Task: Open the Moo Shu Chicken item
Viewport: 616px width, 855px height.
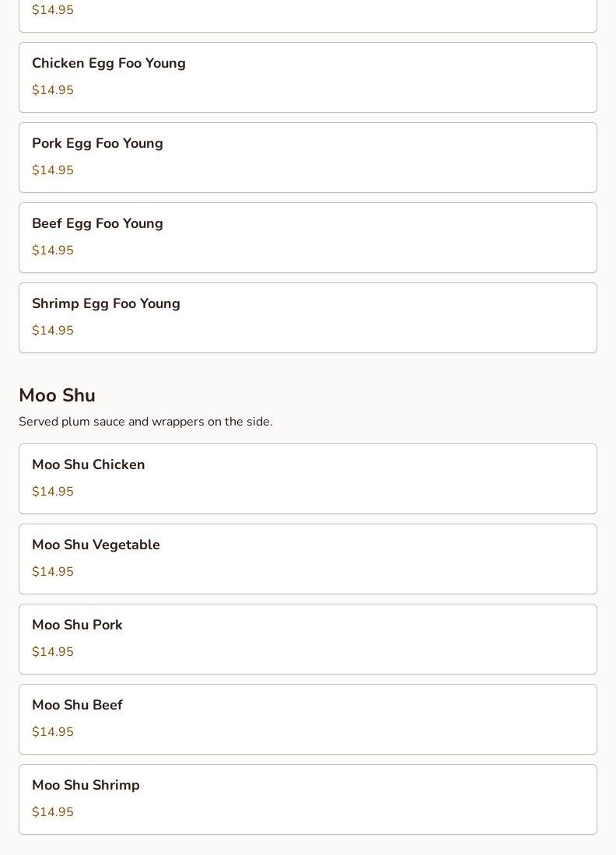Action: pos(307,478)
